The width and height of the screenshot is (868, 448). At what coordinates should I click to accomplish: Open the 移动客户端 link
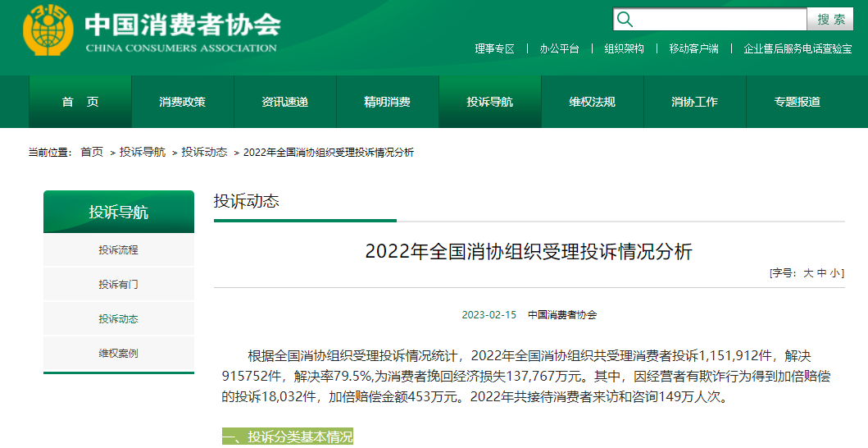click(693, 48)
